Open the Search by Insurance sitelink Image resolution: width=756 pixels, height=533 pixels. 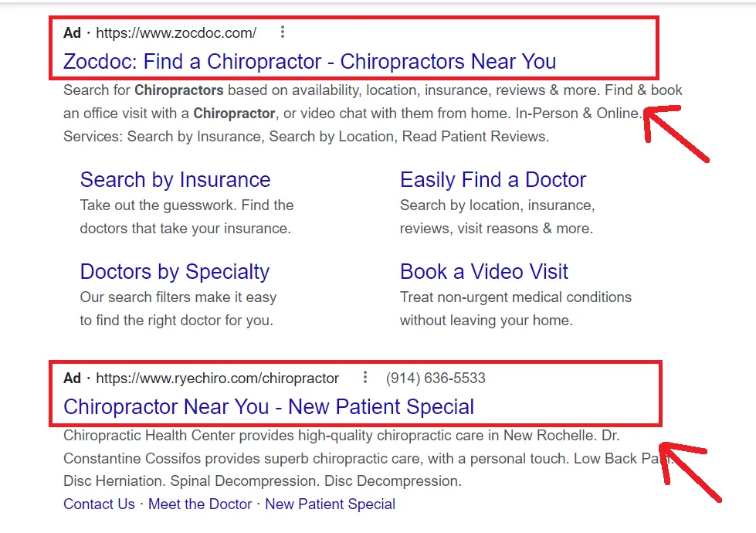pyautogui.click(x=175, y=180)
